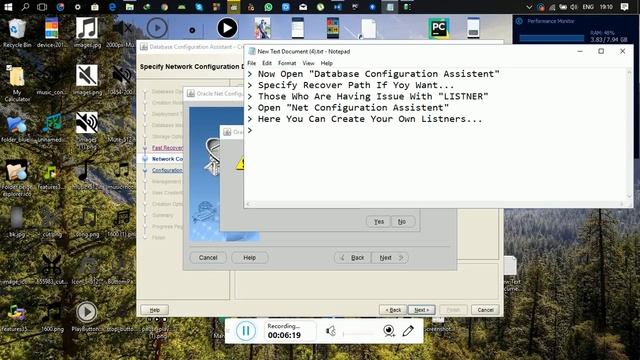Open the Windows Start menu
The width and height of the screenshot is (640, 360).
[x=8, y=7]
